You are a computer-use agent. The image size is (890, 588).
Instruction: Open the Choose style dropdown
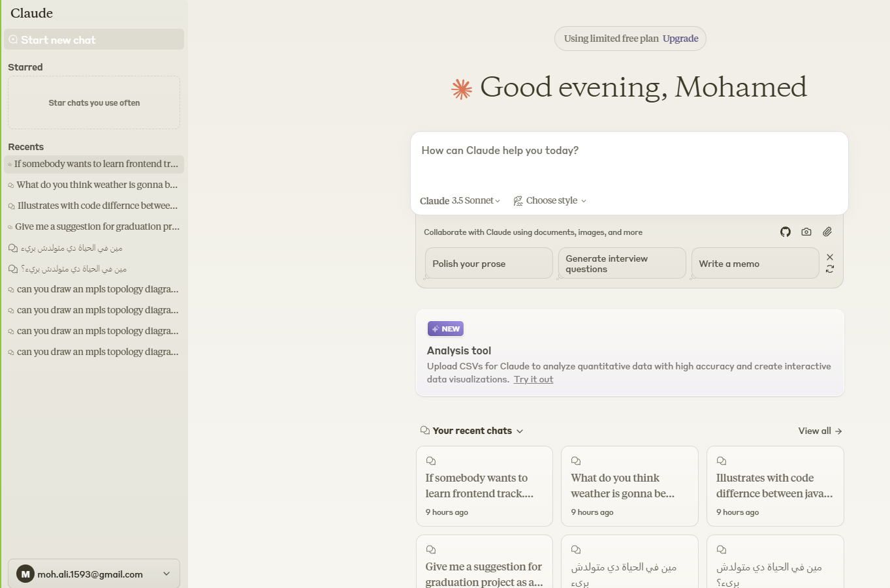tap(550, 201)
